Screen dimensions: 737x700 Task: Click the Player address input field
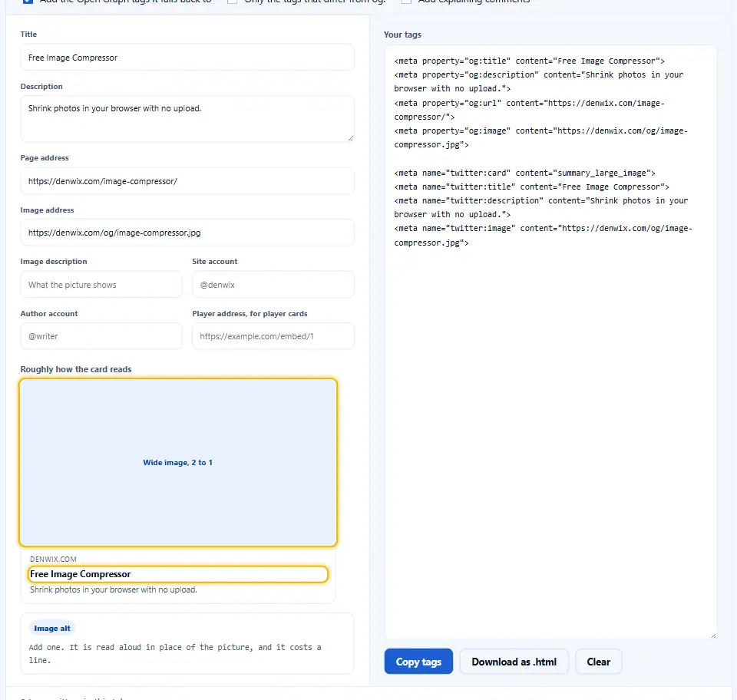point(273,336)
